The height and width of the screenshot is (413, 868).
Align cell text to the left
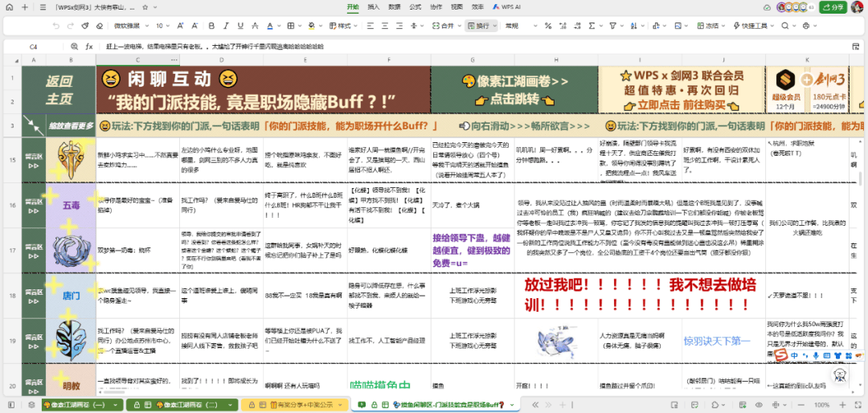(x=371, y=26)
